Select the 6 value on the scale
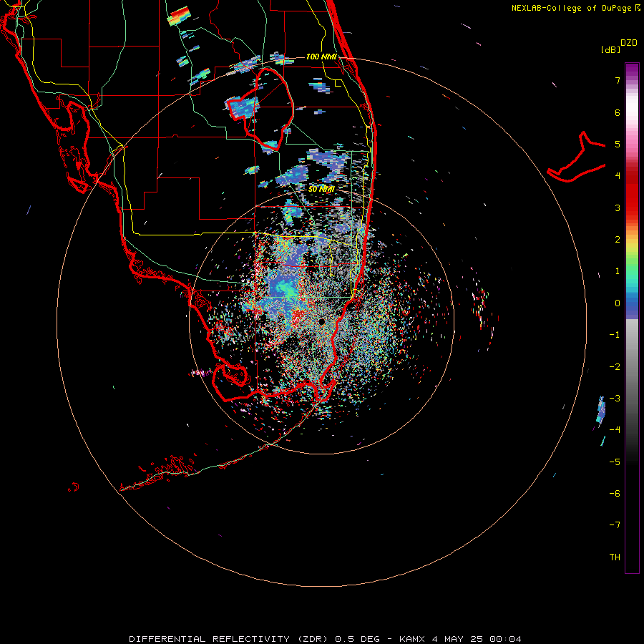The width and height of the screenshot is (644, 644). pos(618,112)
